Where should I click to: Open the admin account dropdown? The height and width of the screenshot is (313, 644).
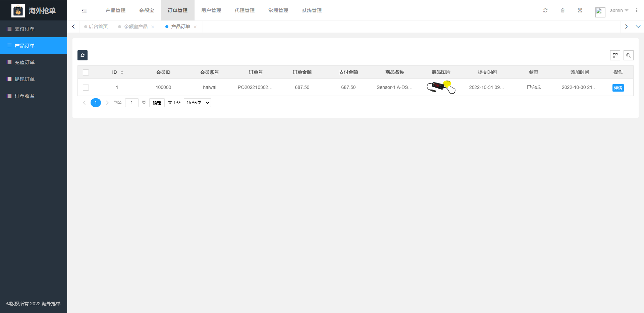tap(618, 10)
